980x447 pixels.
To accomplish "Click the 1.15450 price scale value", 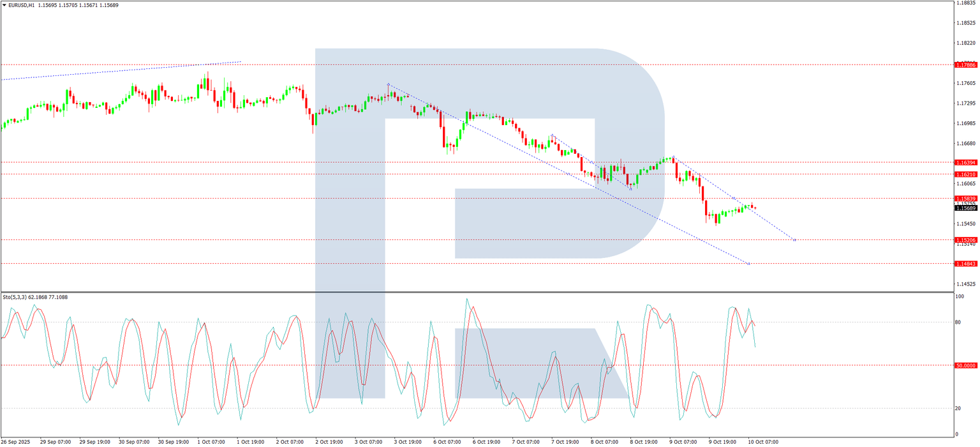I will [x=966, y=224].
